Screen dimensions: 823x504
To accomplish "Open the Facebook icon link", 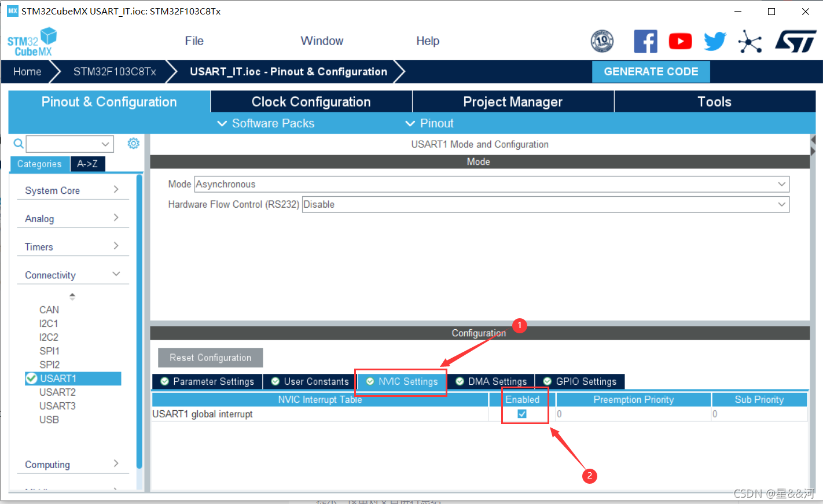I will [x=645, y=41].
